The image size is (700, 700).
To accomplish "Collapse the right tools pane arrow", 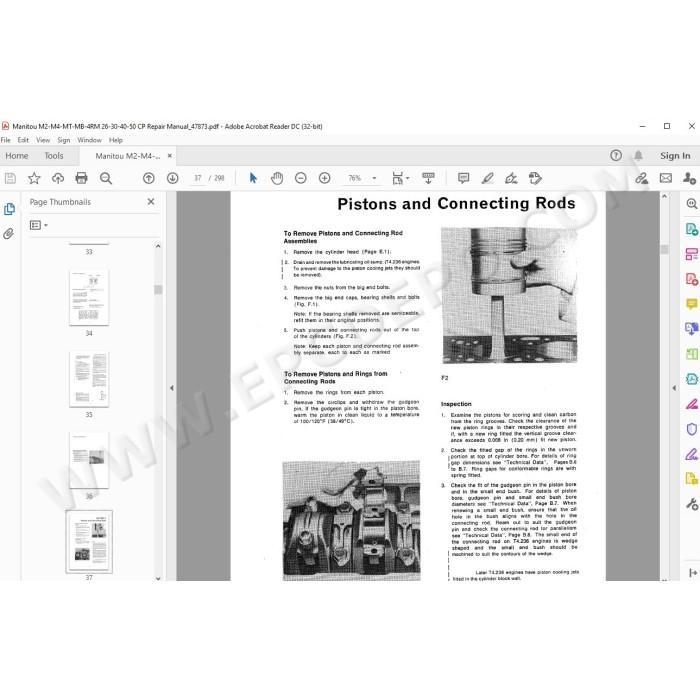I will tap(674, 388).
